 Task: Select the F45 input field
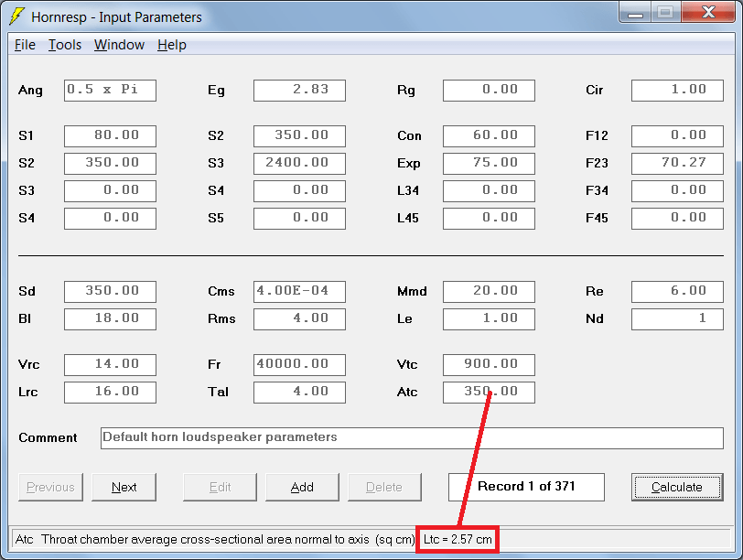(678, 219)
